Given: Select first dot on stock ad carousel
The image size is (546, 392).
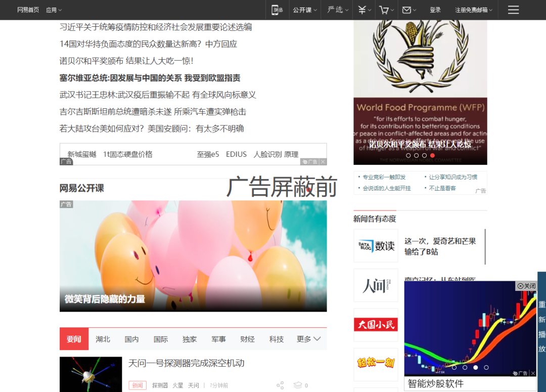Looking at the screenshot, I should pos(454,367).
